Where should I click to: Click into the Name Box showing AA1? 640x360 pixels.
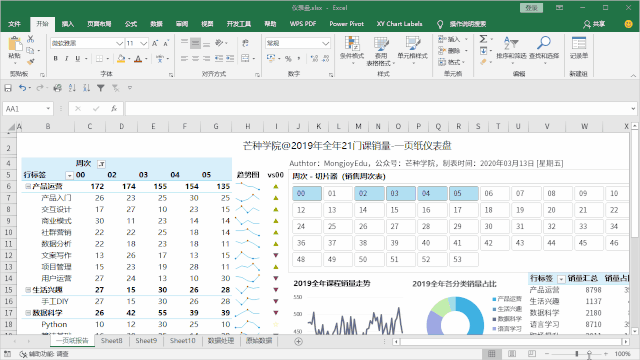pyautogui.click(x=28, y=109)
